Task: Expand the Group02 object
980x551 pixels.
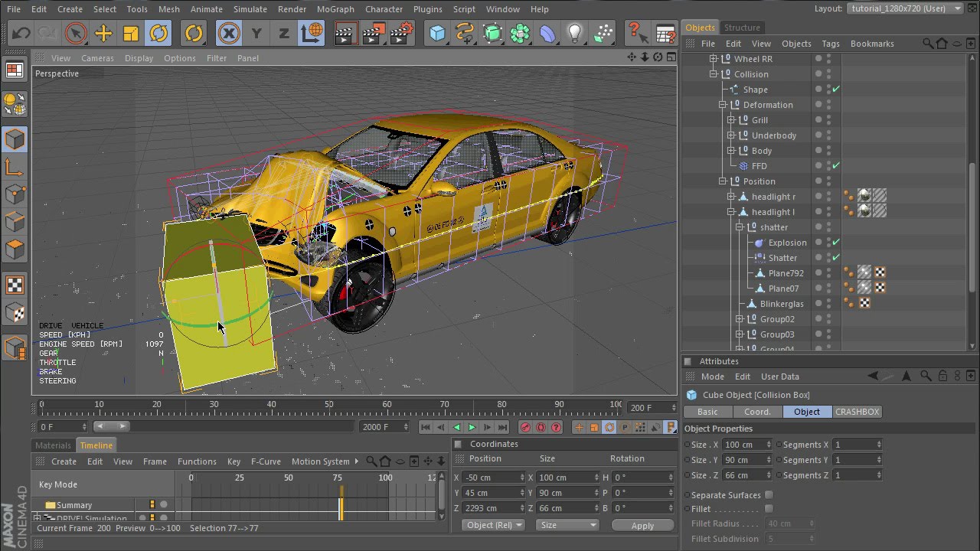Action: pyautogui.click(x=740, y=319)
